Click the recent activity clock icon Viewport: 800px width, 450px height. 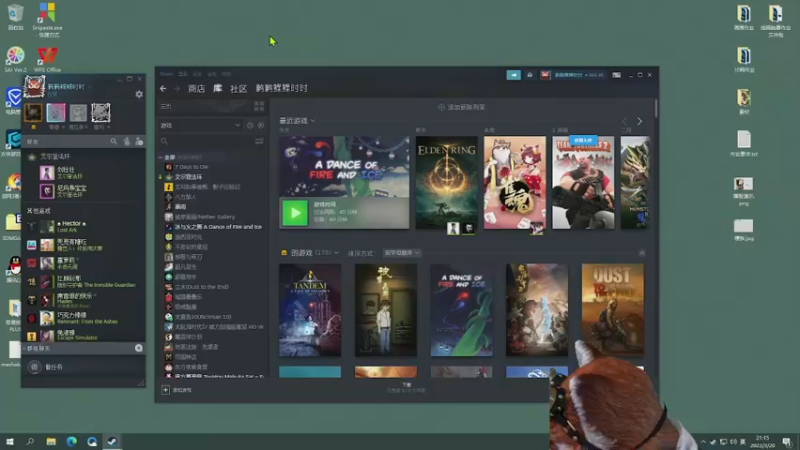pyautogui.click(x=250, y=125)
